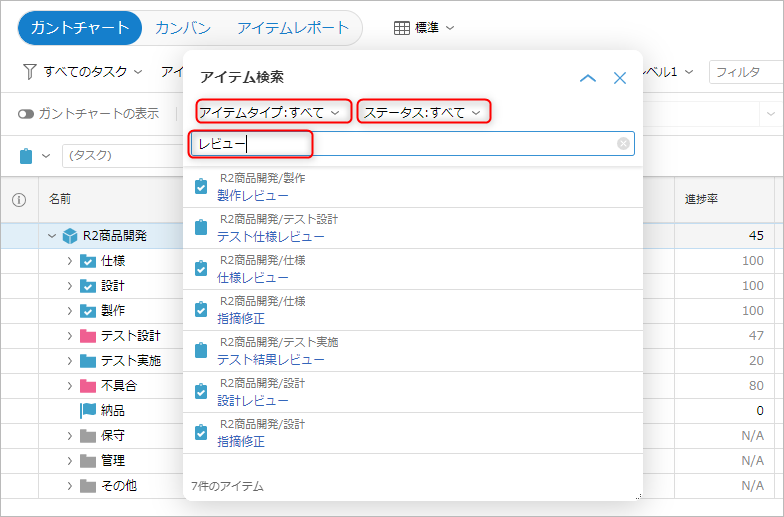Click the checked 仕様 folder checkbox icon
This screenshot has width=784, height=517.
coord(87,261)
